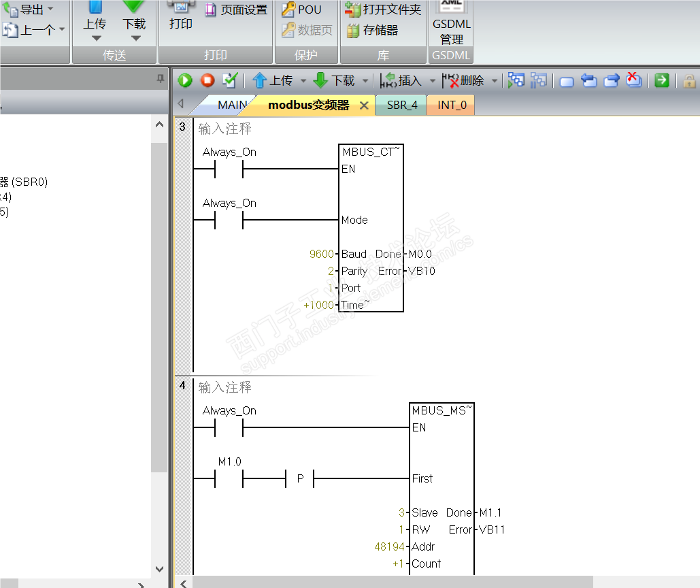
Task: Select Error output VB10
Action: (421, 271)
